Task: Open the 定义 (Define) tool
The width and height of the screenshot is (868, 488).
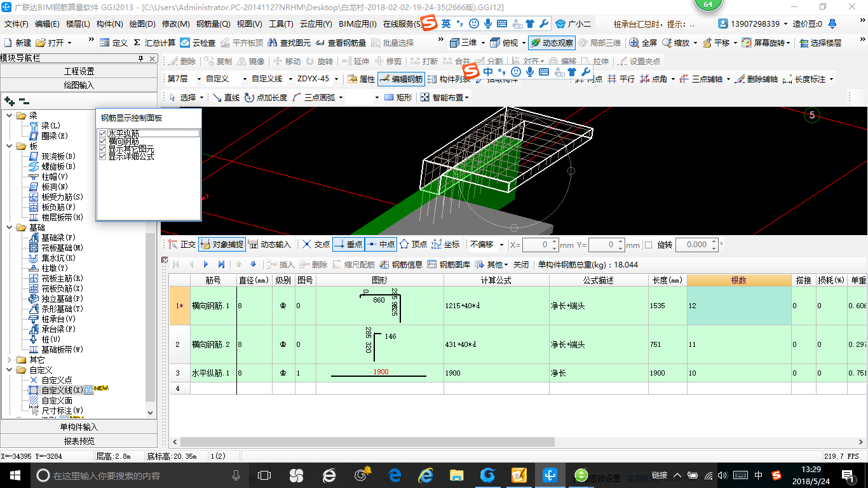Action: point(114,43)
